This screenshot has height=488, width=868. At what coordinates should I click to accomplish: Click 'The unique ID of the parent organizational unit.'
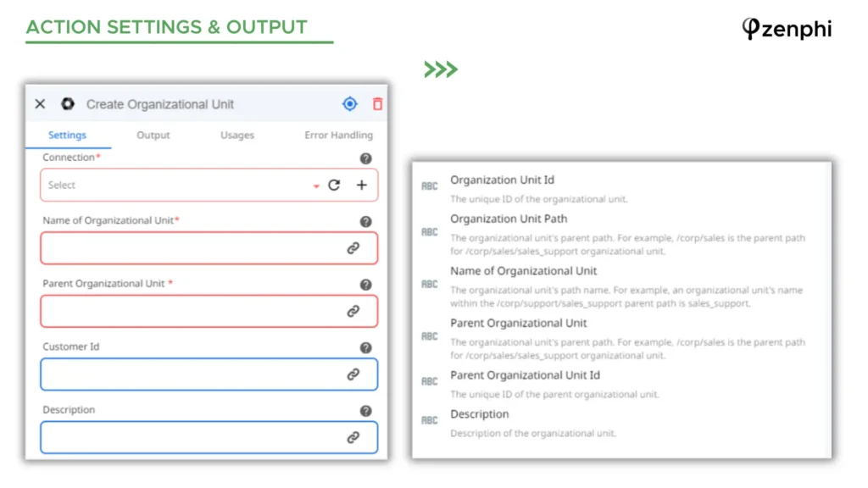click(554, 395)
